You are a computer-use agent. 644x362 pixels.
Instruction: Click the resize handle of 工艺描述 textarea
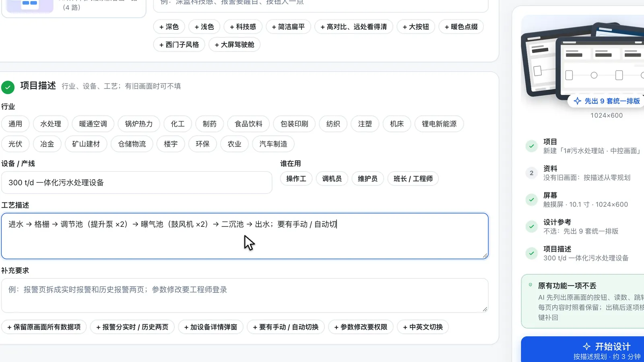click(485, 255)
